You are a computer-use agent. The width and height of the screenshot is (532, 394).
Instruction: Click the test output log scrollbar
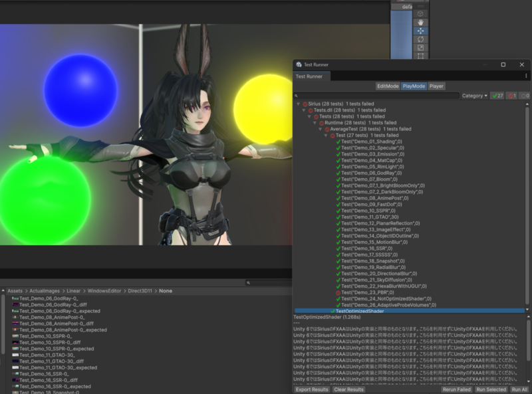527,341
